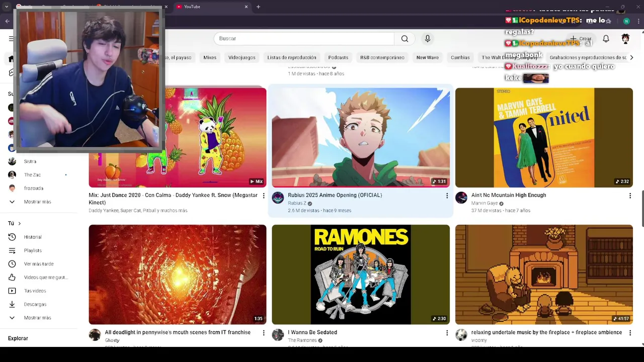
Task: Open the IT deadlight scenes thumbnail
Action: (178, 275)
